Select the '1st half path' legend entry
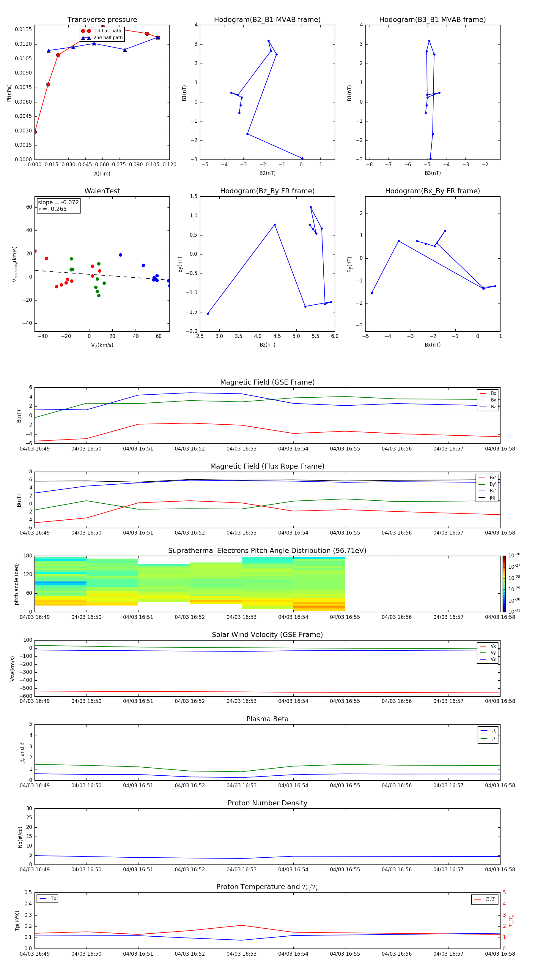 (x=102, y=31)
